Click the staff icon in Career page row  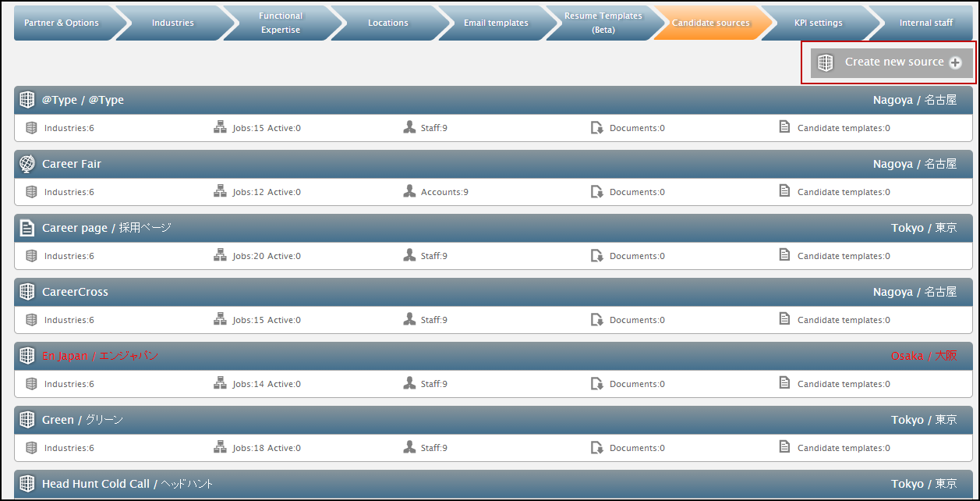click(409, 255)
